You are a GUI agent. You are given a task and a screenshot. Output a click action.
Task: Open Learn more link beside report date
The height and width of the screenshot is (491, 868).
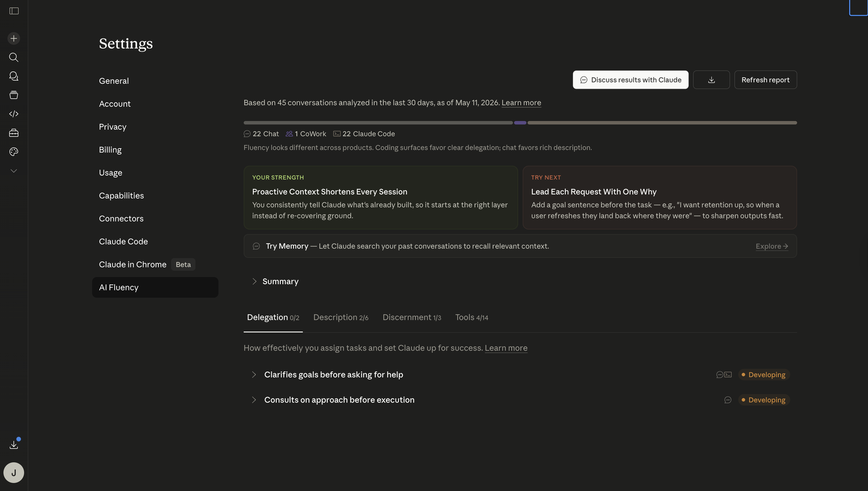(521, 102)
